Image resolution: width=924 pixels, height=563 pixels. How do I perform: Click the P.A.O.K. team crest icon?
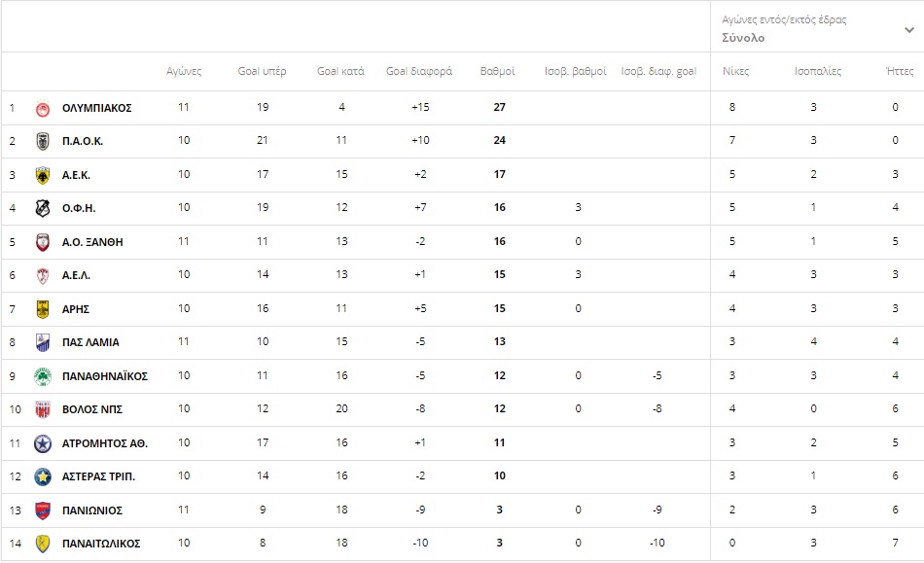43,141
